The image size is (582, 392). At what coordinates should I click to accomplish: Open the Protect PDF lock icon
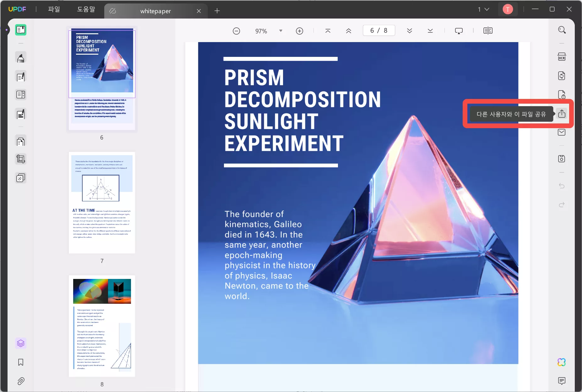pos(562,94)
